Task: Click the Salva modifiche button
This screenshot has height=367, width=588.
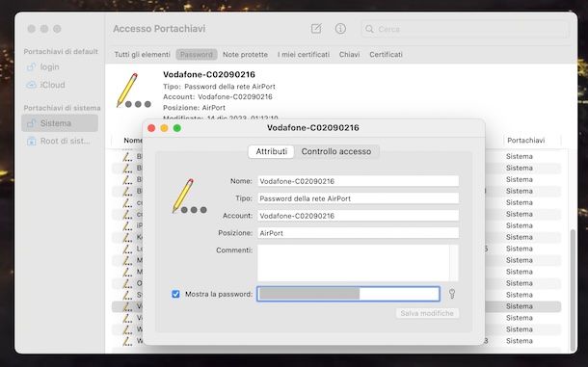Action: click(427, 313)
